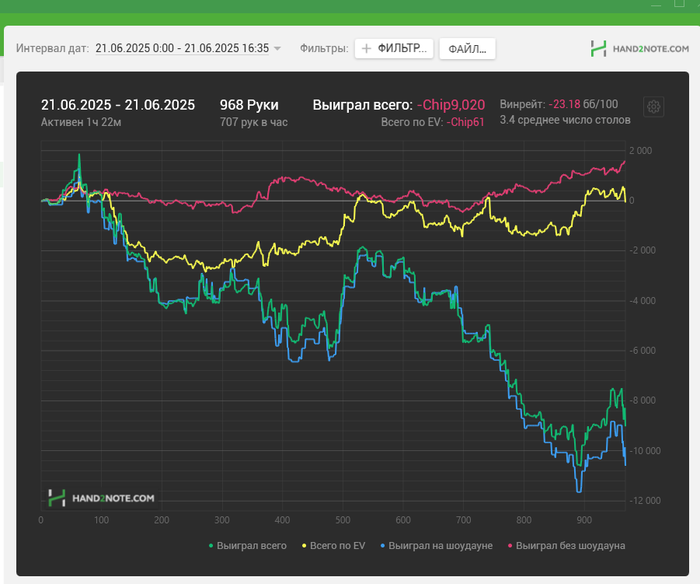The height and width of the screenshot is (584, 700).
Task: Toggle the Выиграл на шоудауне legend series
Action: [436, 546]
